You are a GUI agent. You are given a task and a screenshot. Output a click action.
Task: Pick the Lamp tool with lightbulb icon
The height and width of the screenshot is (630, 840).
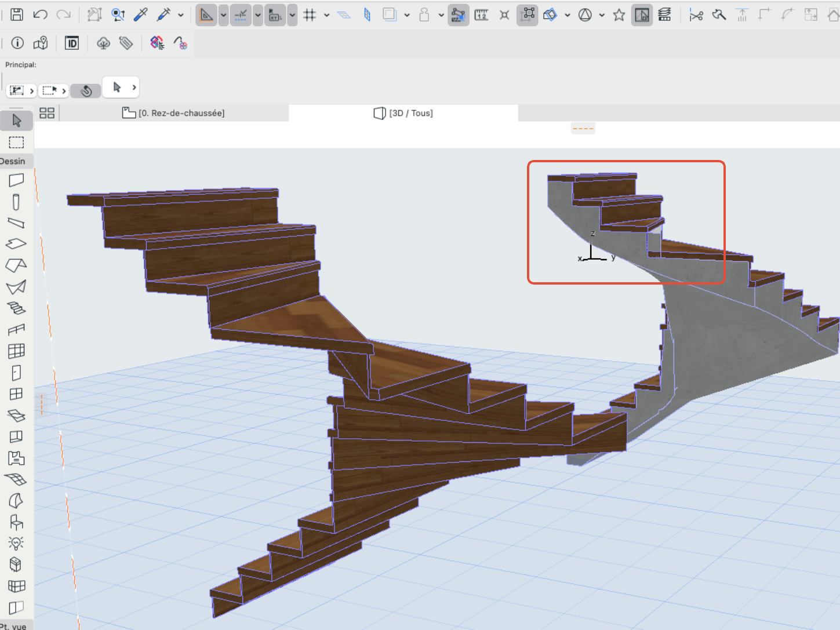[16, 543]
